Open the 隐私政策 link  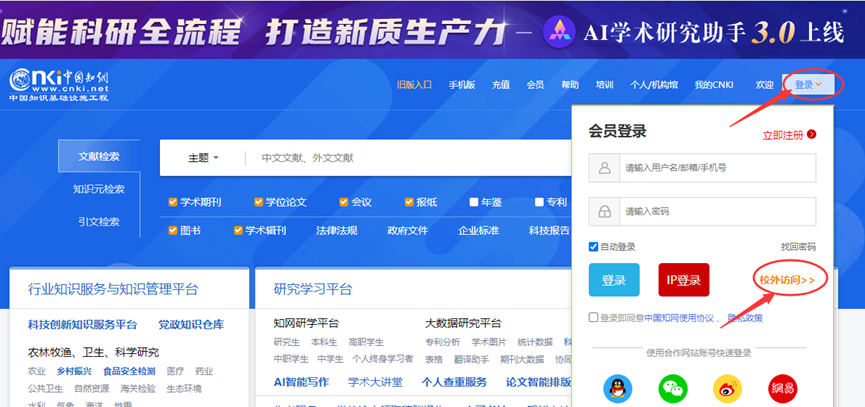pos(745,318)
